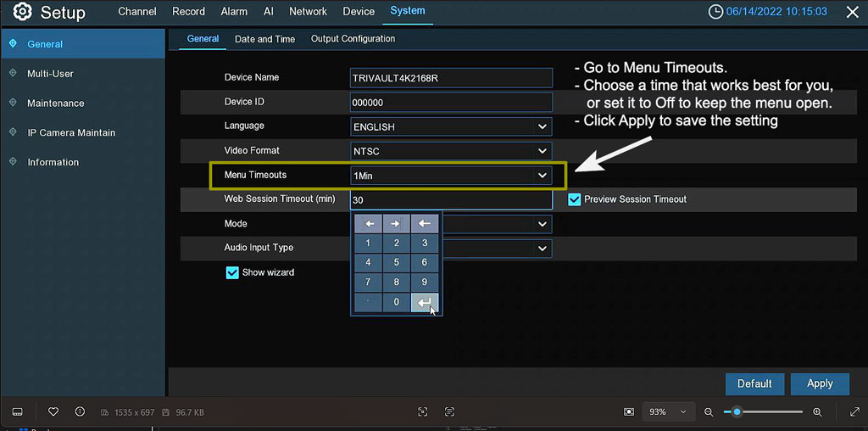Expand the Mode dropdown arrow

tap(542, 224)
